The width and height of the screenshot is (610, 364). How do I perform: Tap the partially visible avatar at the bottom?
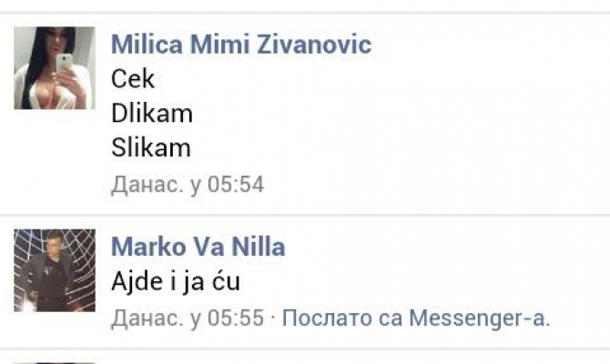click(55, 362)
